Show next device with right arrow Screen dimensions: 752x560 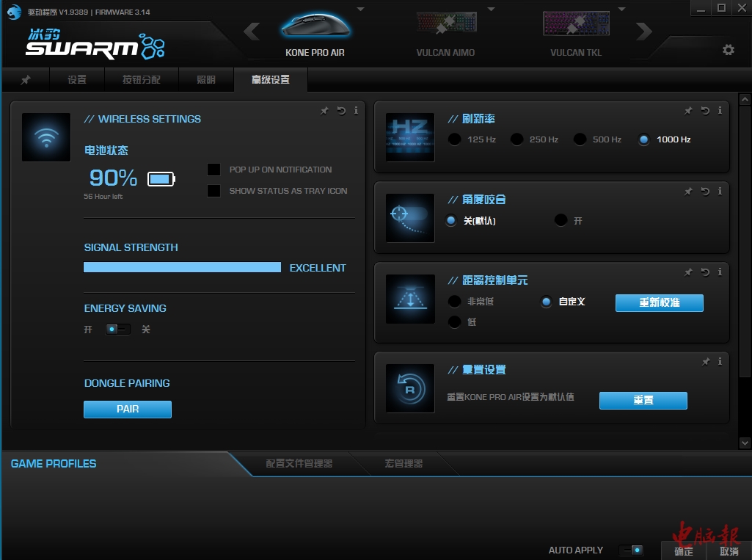[643, 32]
